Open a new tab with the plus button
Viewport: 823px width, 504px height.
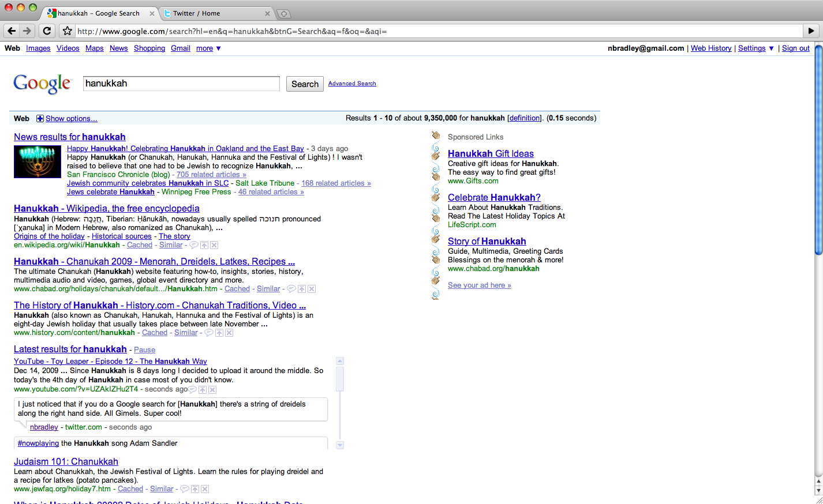[284, 14]
